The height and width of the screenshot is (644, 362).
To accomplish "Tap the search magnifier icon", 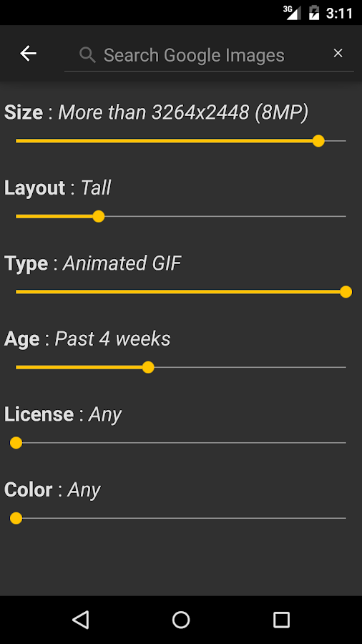I will (87, 54).
